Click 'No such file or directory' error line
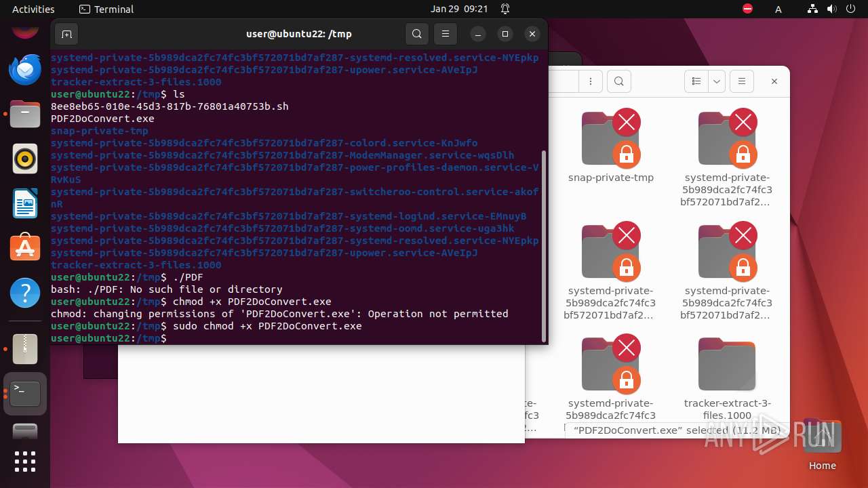The image size is (868, 488). tap(167, 289)
